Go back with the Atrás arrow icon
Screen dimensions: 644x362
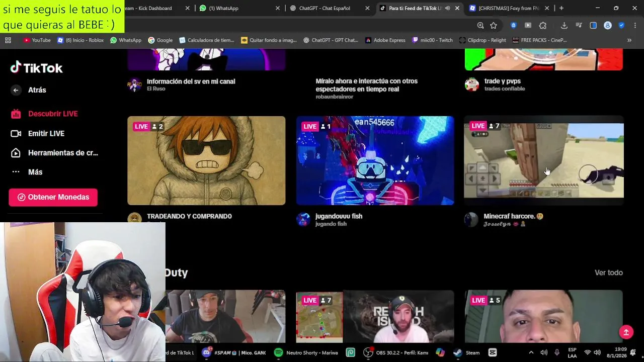pyautogui.click(x=16, y=90)
